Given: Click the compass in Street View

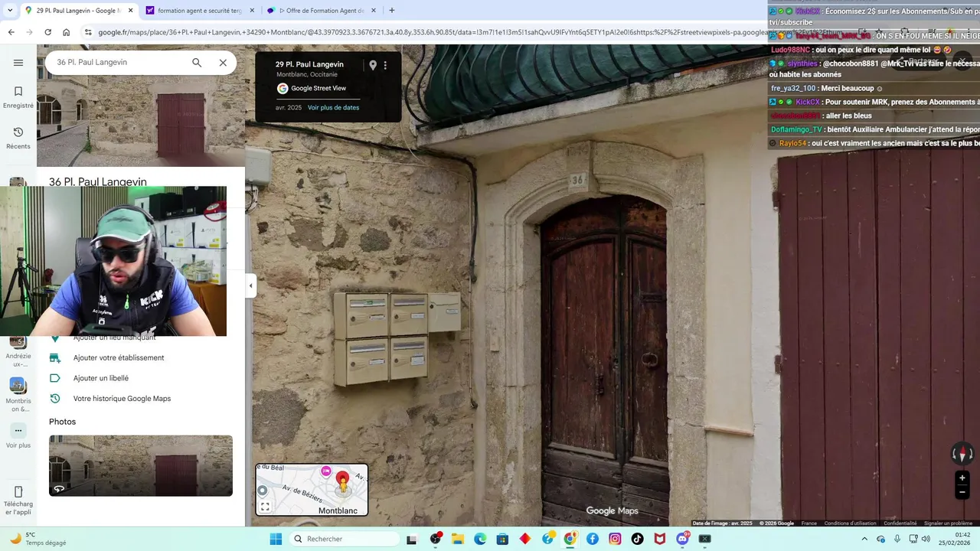Looking at the screenshot, I should click(x=962, y=454).
